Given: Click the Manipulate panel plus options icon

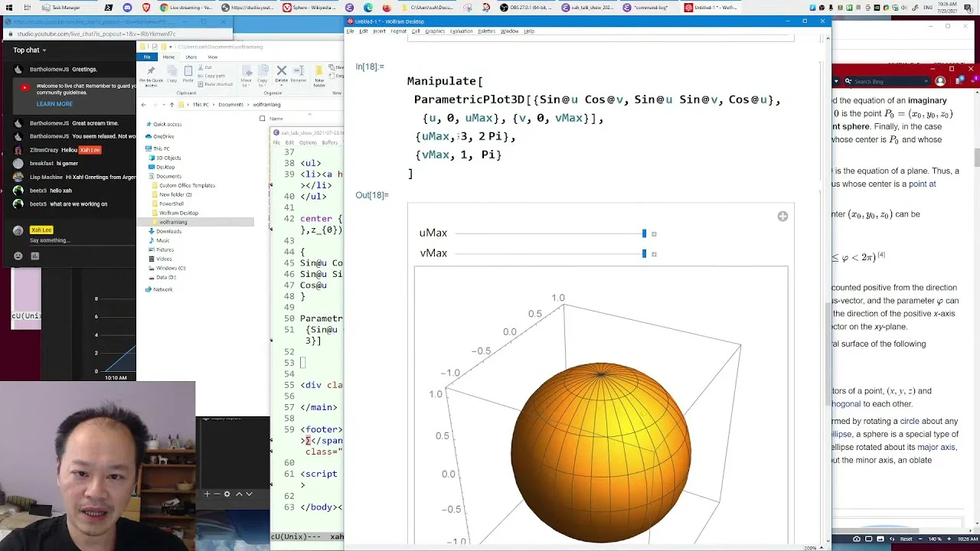Looking at the screenshot, I should (x=782, y=217).
